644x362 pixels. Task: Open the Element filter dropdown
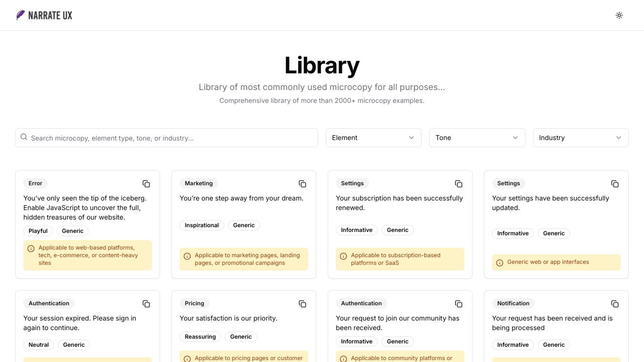(373, 138)
